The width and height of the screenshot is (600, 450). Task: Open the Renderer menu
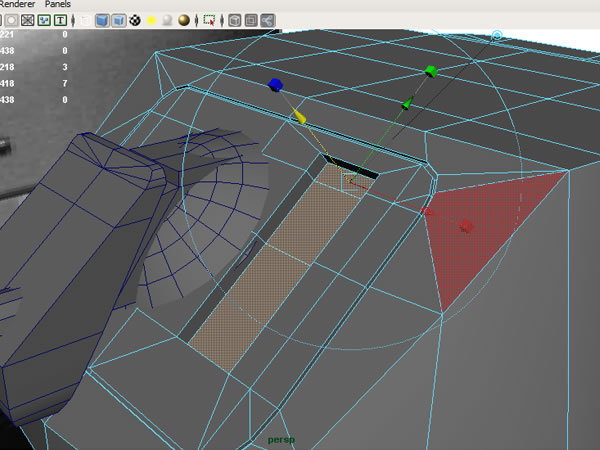coord(17,4)
